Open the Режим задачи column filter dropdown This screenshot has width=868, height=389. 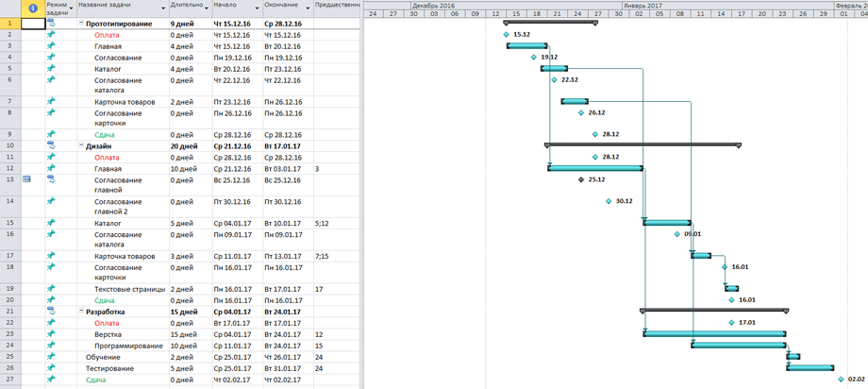[72, 9]
